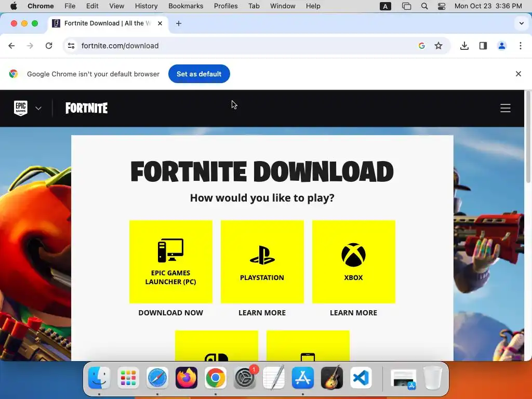532x399 pixels.
Task: Toggle Chrome side panel icon
Action: click(x=483, y=46)
